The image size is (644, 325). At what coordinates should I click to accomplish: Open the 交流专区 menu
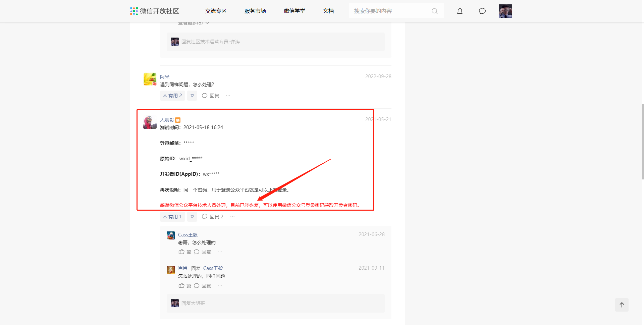click(216, 11)
